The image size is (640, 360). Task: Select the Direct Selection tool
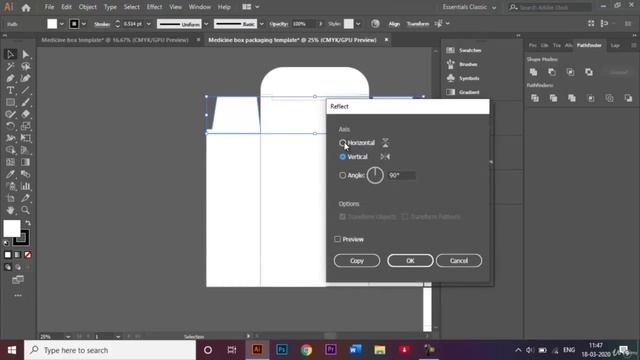[25, 54]
